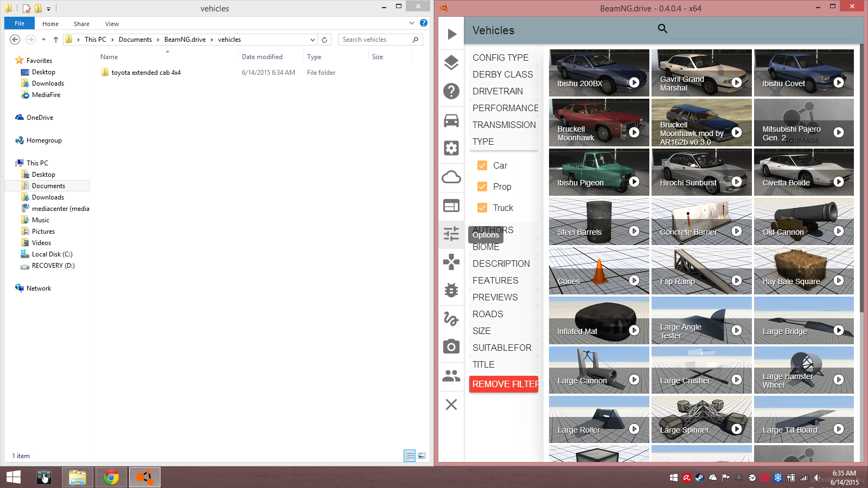Expand the TRANSMISSION filter
The image size is (868, 488).
coord(503,125)
